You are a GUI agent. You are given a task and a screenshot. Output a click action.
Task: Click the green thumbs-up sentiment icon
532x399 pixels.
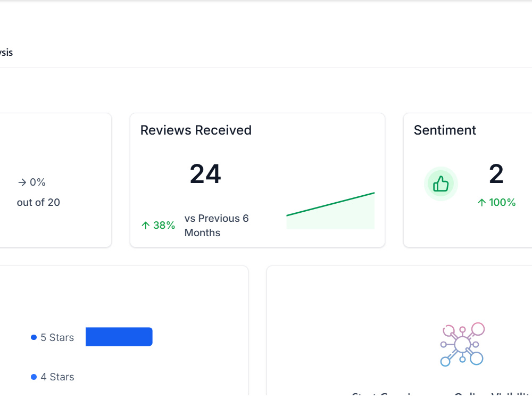(x=440, y=184)
